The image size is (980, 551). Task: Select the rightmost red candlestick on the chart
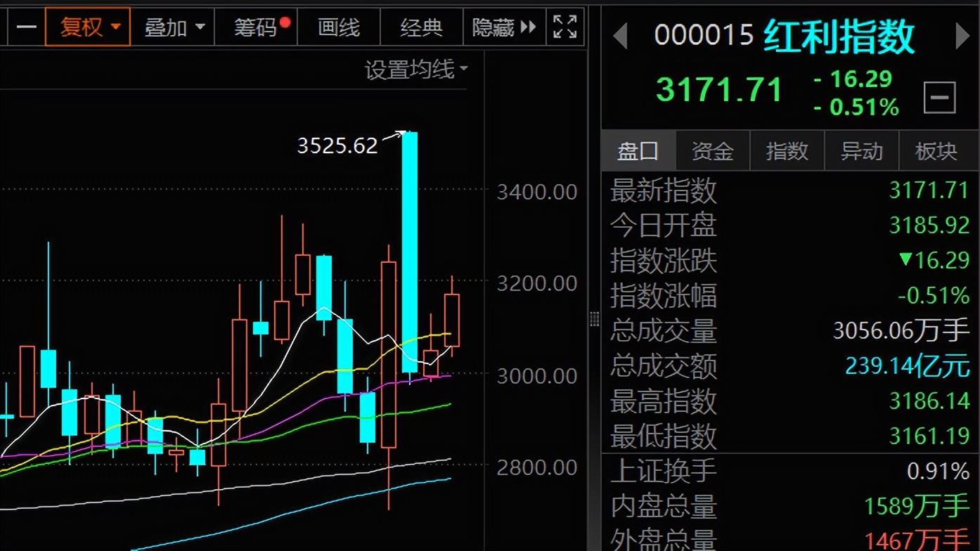451,320
